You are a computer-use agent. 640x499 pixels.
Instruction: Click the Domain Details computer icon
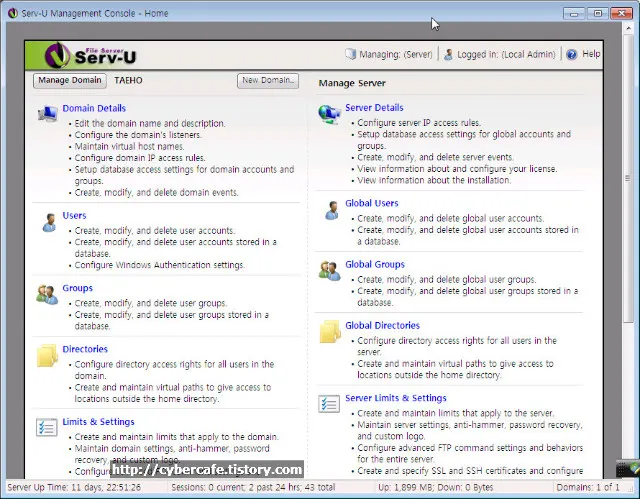47,115
